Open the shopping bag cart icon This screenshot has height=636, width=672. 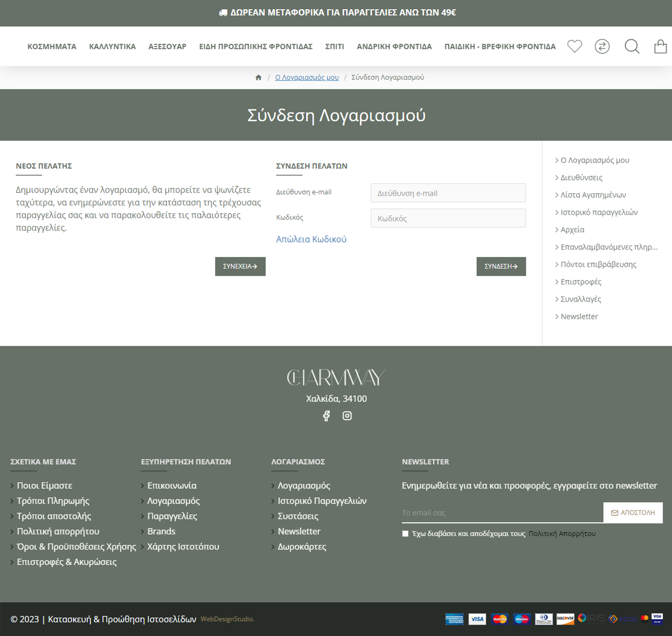click(660, 46)
